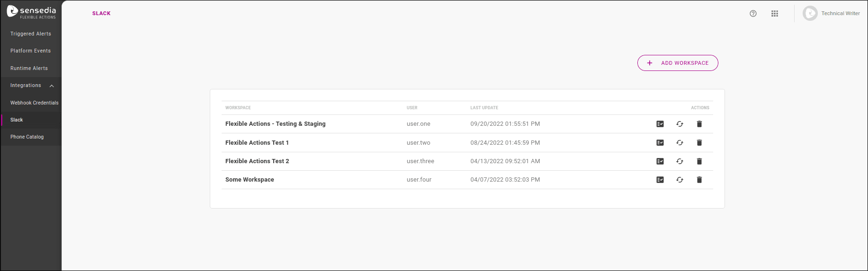The width and height of the screenshot is (868, 271).
Task: Delete the Flexible Actions Test 1 workspace
Action: pyautogui.click(x=699, y=142)
